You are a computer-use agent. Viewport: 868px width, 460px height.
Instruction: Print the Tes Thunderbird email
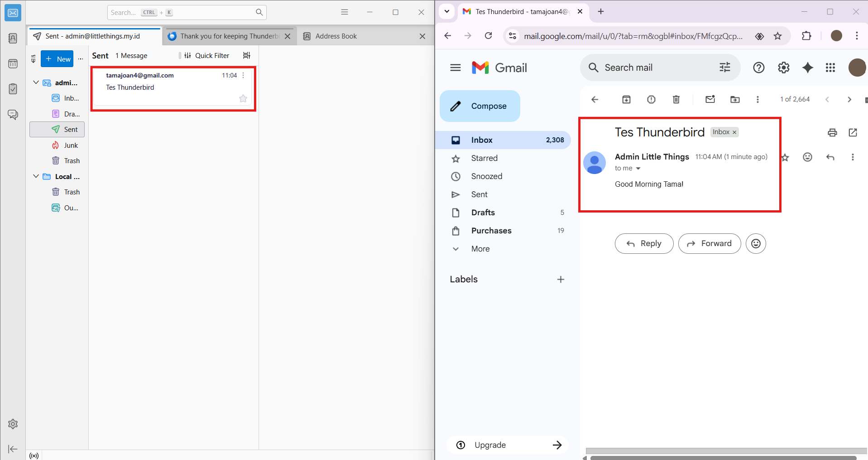pyautogui.click(x=832, y=132)
